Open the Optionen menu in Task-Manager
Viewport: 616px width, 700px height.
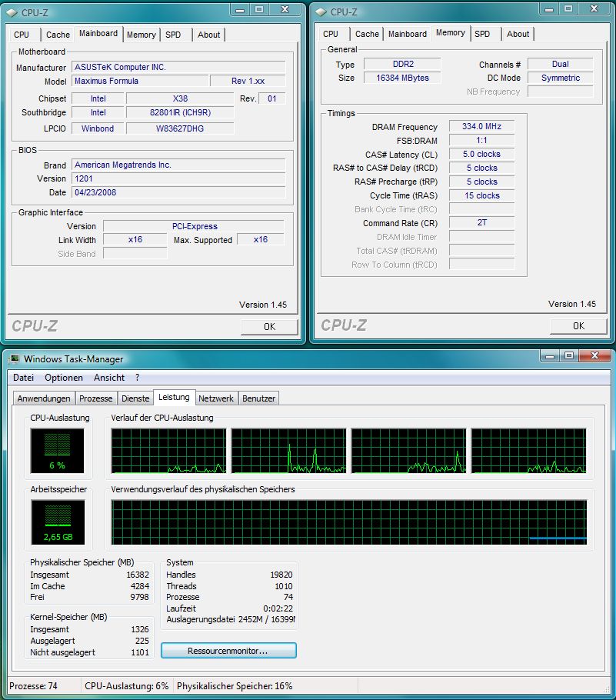pos(63,378)
